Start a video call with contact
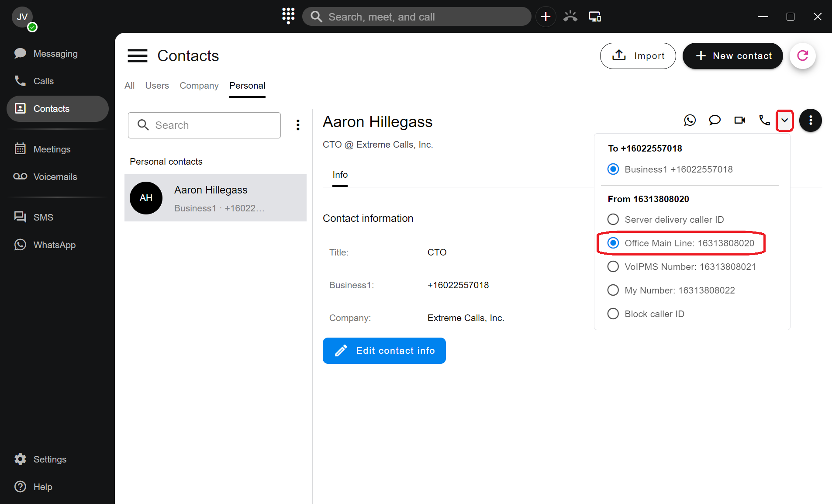This screenshot has width=832, height=504. pos(739,120)
